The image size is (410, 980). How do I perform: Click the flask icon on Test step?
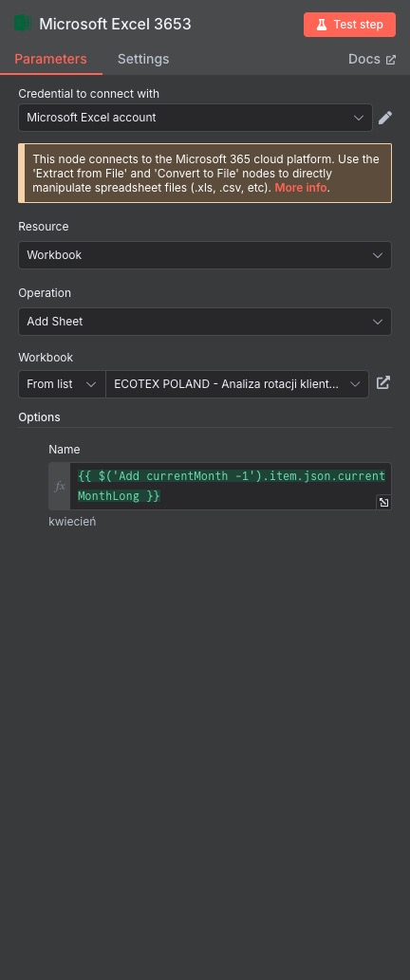tap(322, 25)
